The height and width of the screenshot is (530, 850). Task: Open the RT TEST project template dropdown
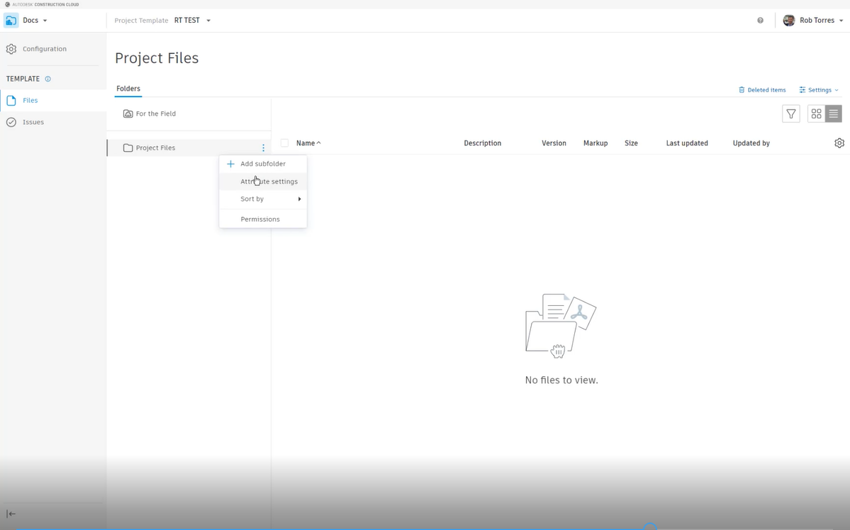(x=192, y=21)
